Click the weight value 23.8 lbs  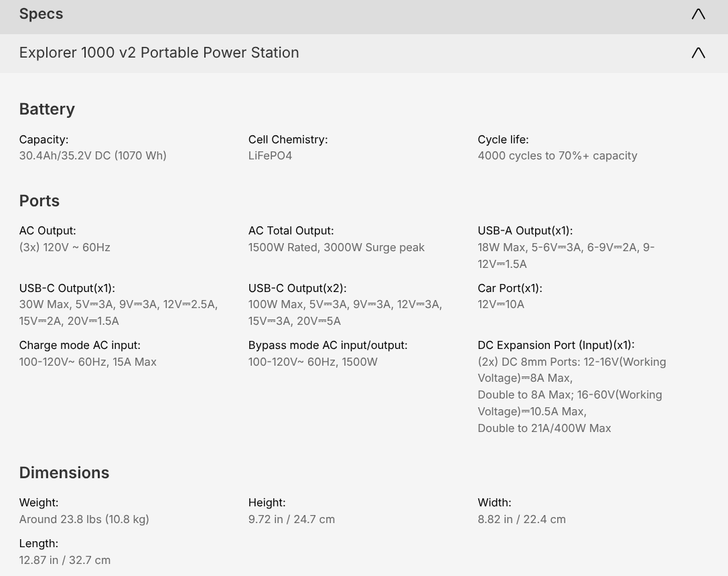click(x=84, y=520)
